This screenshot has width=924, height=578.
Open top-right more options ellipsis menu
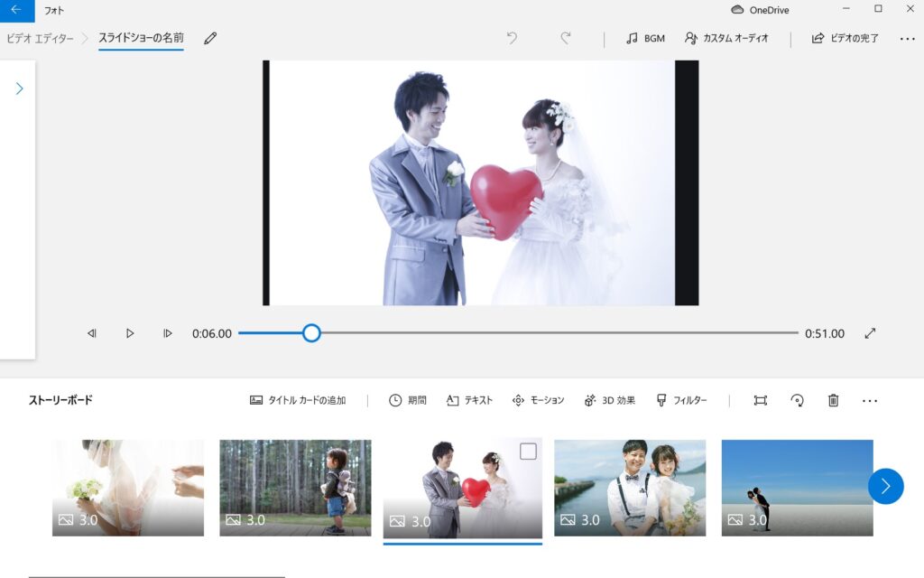point(907,39)
